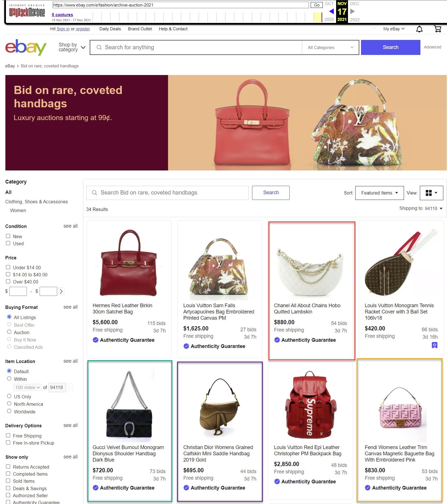The height and width of the screenshot is (504, 447).
Task: Click the blue badge icon on Tennis Racket Cover listing
Action: [x=435, y=345]
